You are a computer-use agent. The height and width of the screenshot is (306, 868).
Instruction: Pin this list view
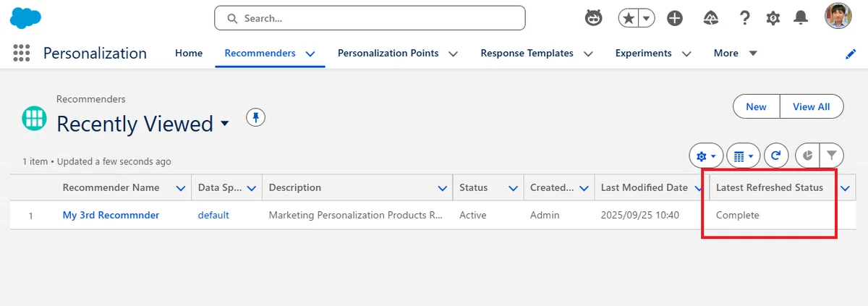click(x=255, y=117)
